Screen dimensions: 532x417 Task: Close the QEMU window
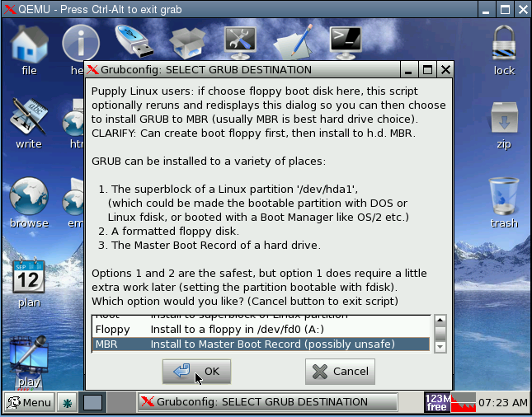click(523, 10)
